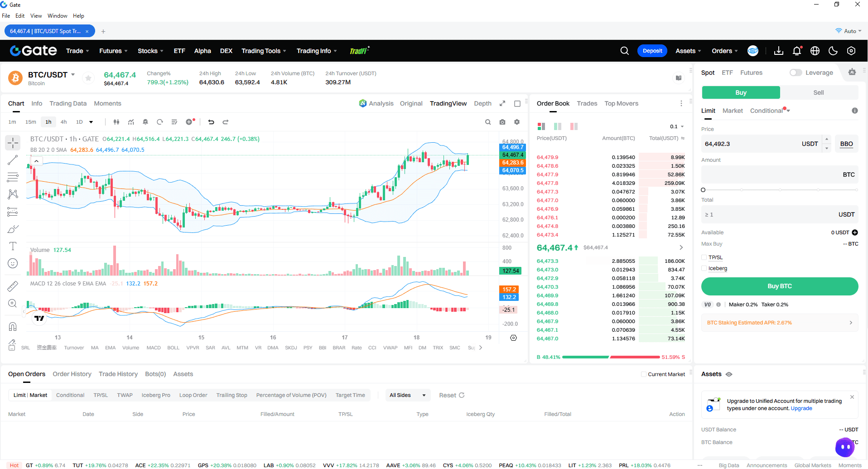Open the chart indicators icon
868x469 pixels.
point(131,122)
